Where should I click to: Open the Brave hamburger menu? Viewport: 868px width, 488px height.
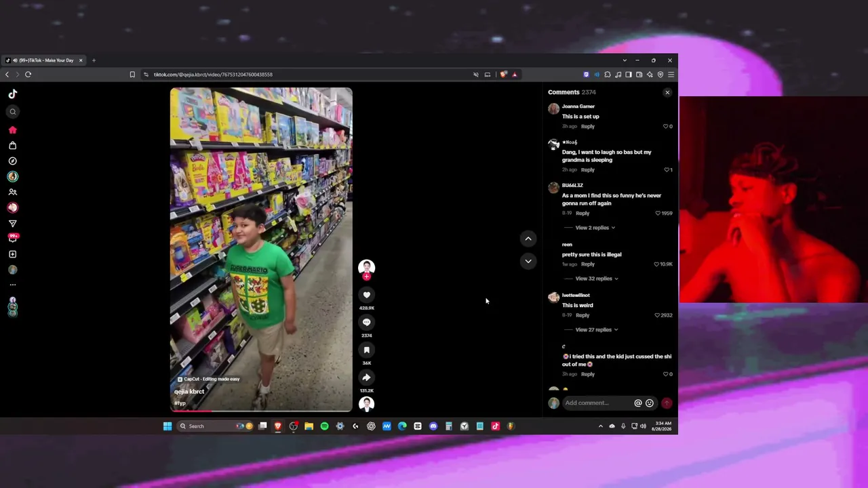pos(671,75)
